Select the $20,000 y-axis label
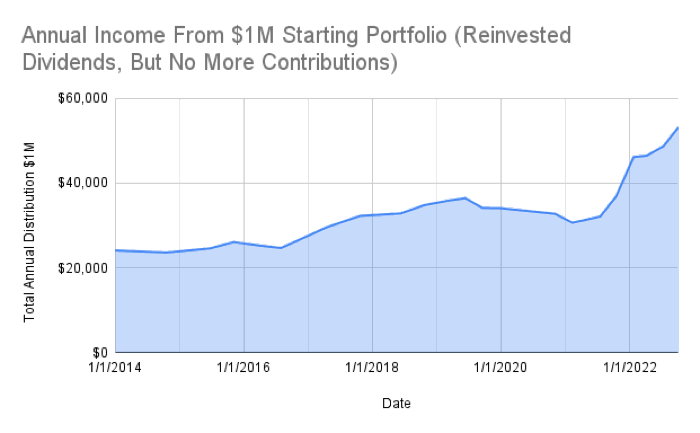The image size is (700, 433). (x=86, y=268)
